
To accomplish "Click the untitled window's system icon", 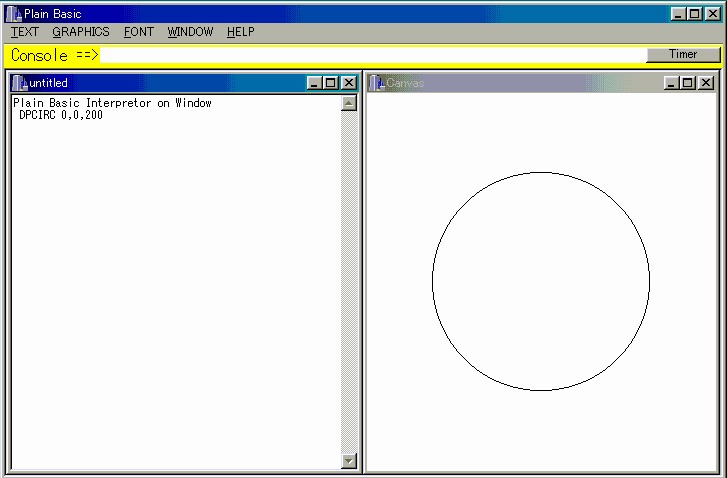I will pos(19,83).
